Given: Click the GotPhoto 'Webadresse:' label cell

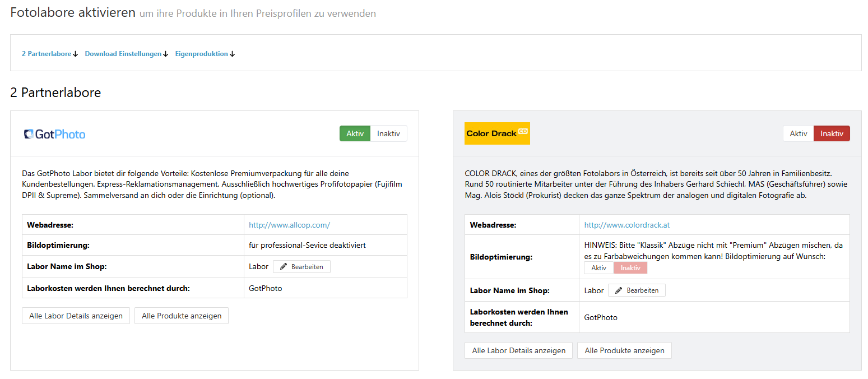Looking at the screenshot, I should (133, 225).
